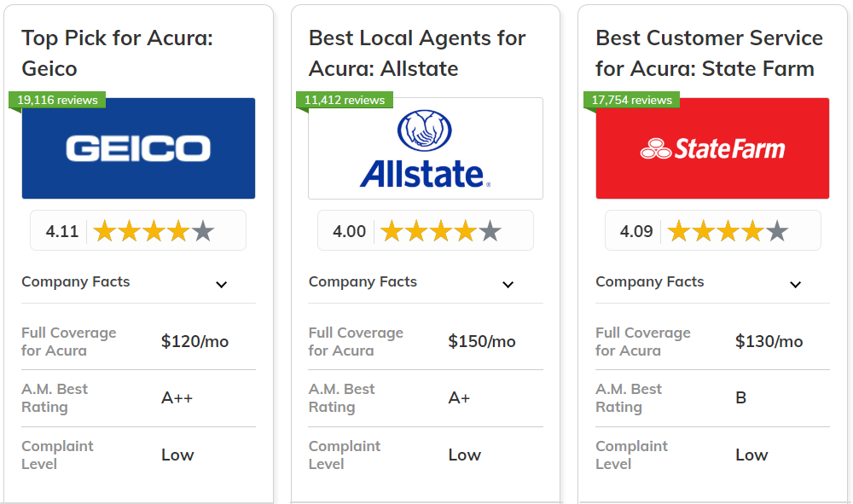Screen dimensions: 853x504
Task: Open the Top Pick for Acura: Geico heading
Action: (x=118, y=53)
